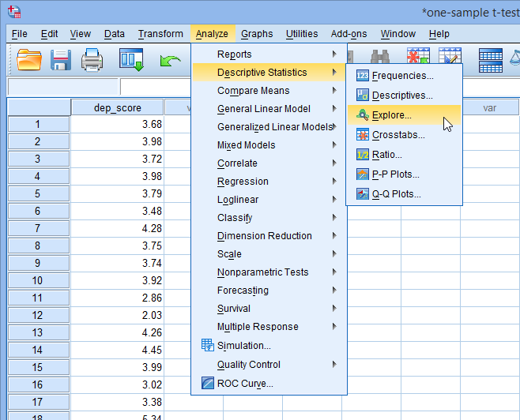Click the Frequencies icon in submenu
This screenshot has height=420, width=520.
pos(362,76)
